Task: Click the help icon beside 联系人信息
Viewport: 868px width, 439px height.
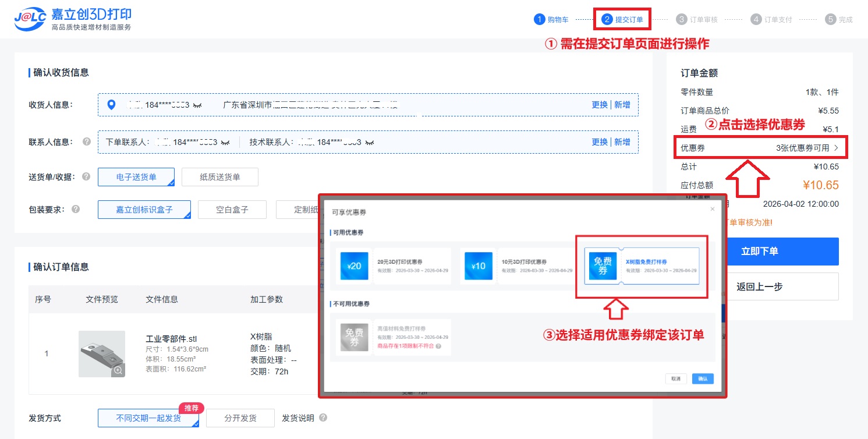Action: (87, 142)
